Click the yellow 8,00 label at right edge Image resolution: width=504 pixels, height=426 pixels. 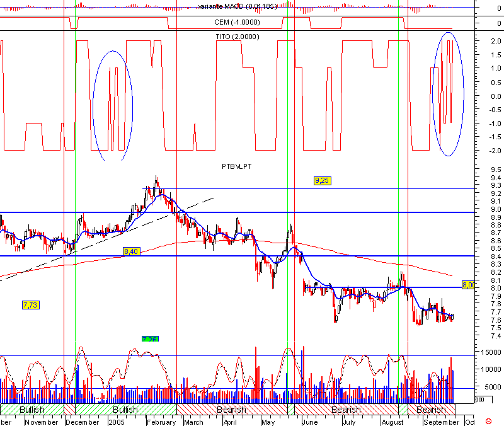tap(468, 285)
